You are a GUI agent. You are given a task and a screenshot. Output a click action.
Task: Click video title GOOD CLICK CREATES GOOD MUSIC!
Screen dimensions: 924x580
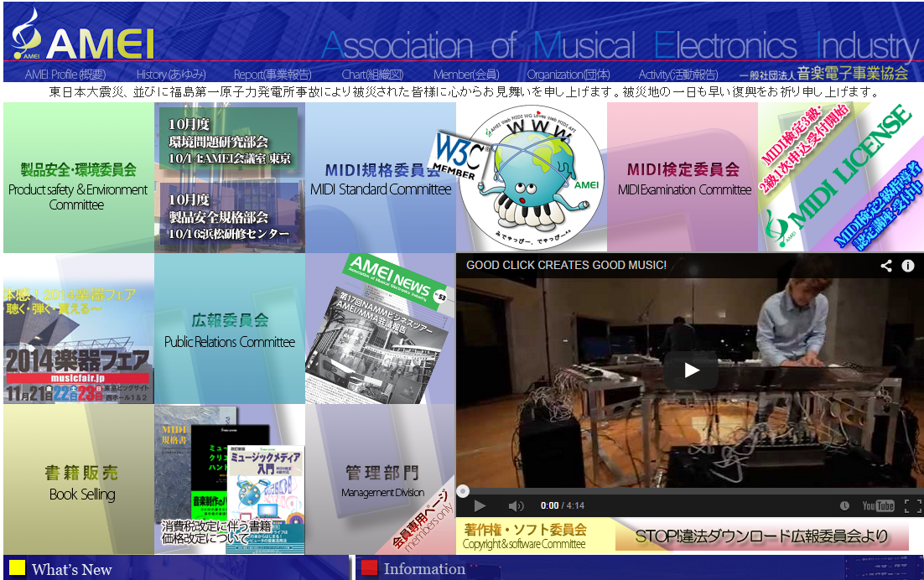point(566,266)
